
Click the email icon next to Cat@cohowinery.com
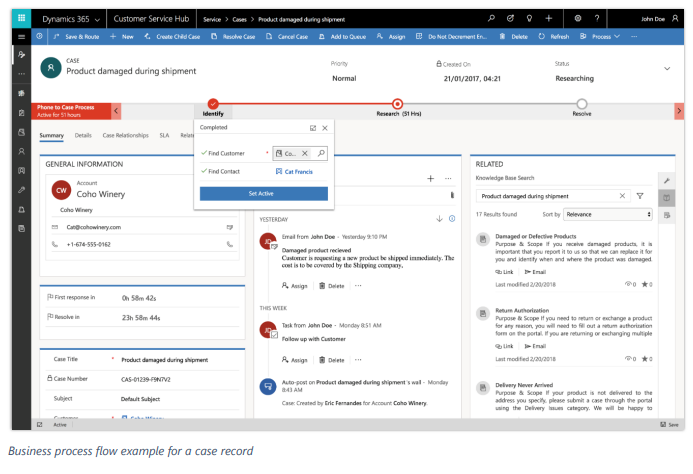(x=230, y=227)
